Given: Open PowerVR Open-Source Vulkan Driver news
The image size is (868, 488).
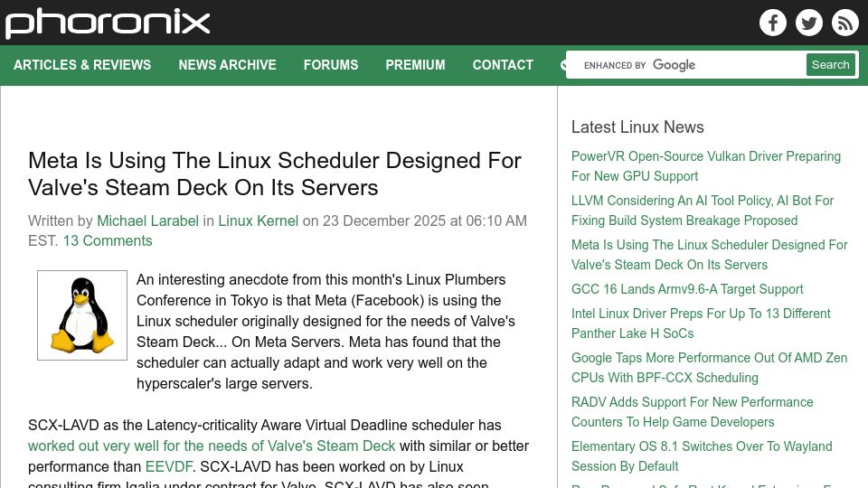Looking at the screenshot, I should pyautogui.click(x=706, y=166).
